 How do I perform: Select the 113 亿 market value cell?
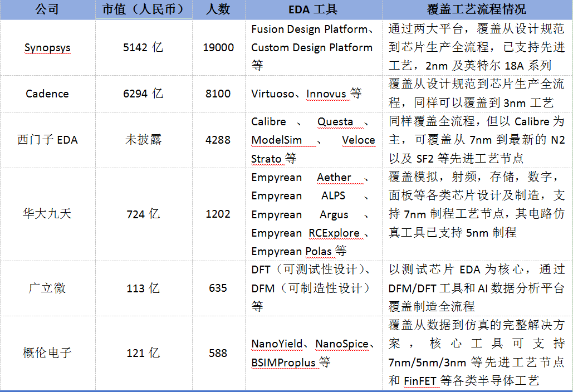[144, 288]
